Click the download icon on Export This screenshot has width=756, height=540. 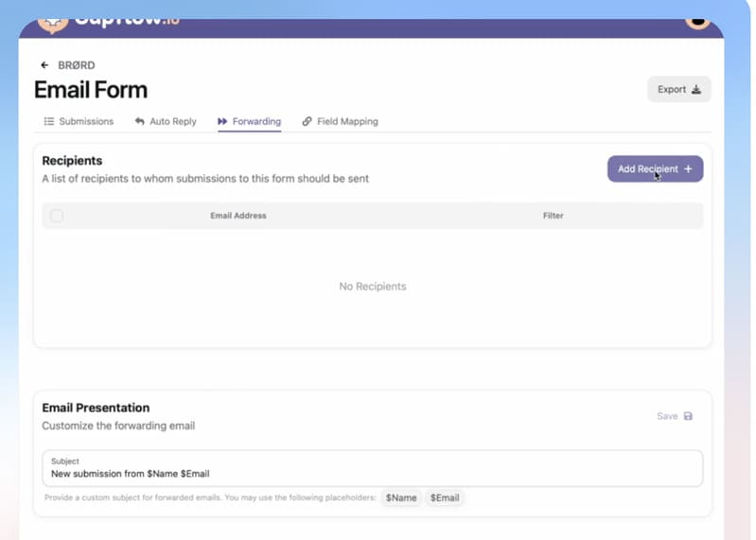(696, 90)
